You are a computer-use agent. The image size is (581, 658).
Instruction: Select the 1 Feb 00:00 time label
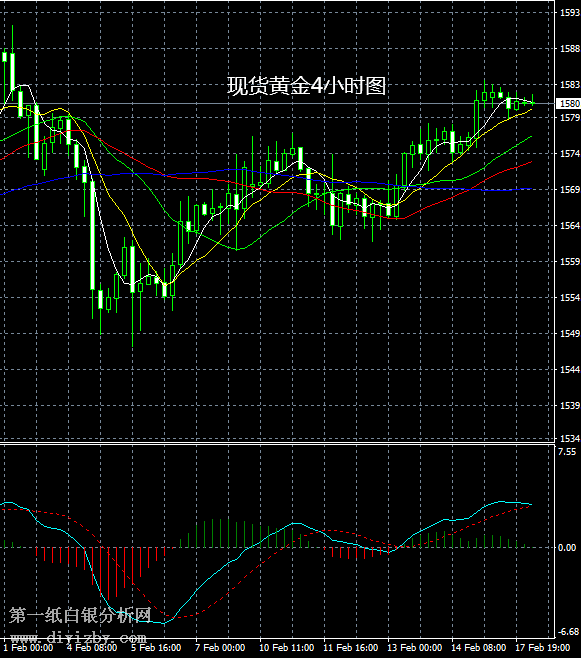click(28, 648)
